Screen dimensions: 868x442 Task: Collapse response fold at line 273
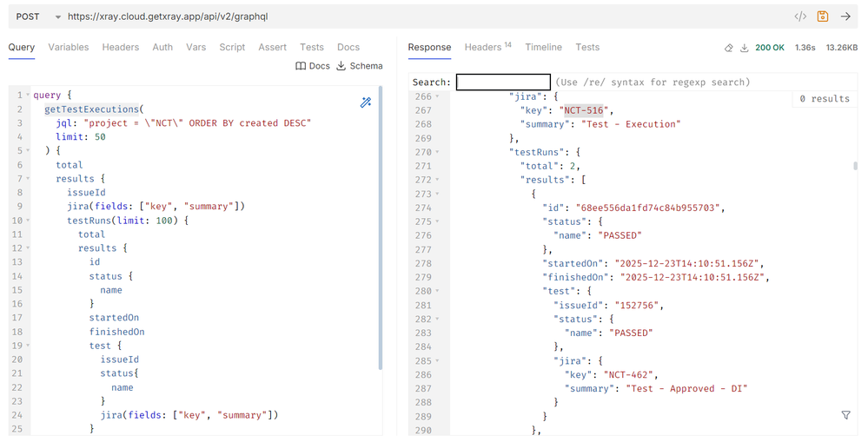coord(437,194)
